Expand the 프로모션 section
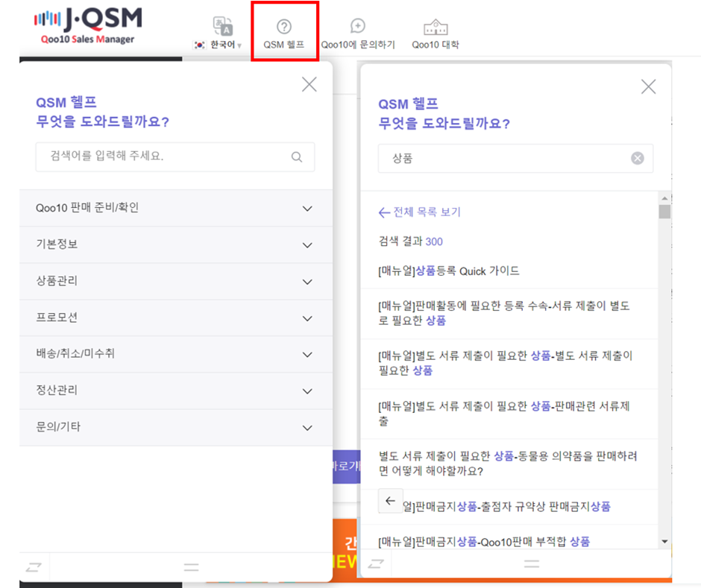Image resolution: width=701 pixels, height=588 pixels. point(176,318)
